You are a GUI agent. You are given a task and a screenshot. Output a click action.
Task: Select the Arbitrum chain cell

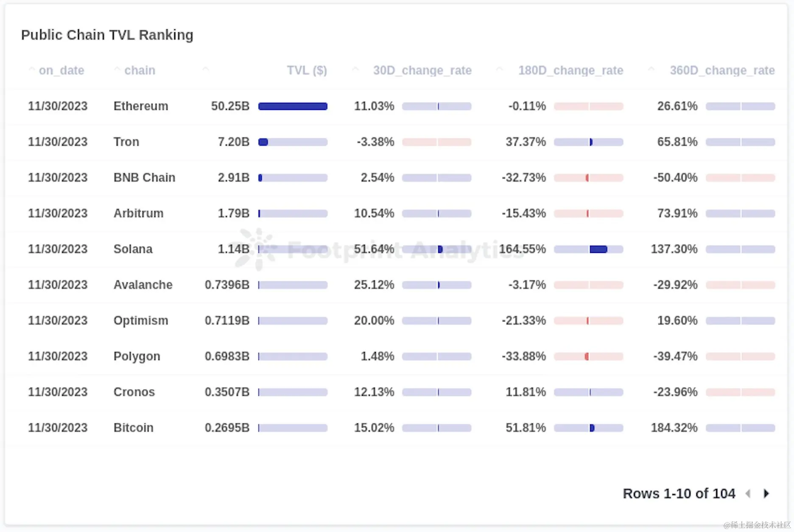(138, 213)
